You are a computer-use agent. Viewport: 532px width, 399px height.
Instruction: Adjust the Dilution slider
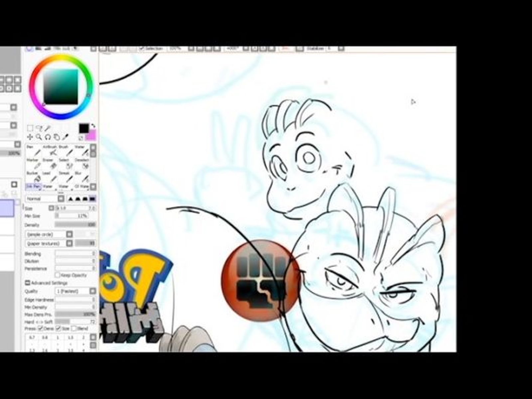coord(75,261)
